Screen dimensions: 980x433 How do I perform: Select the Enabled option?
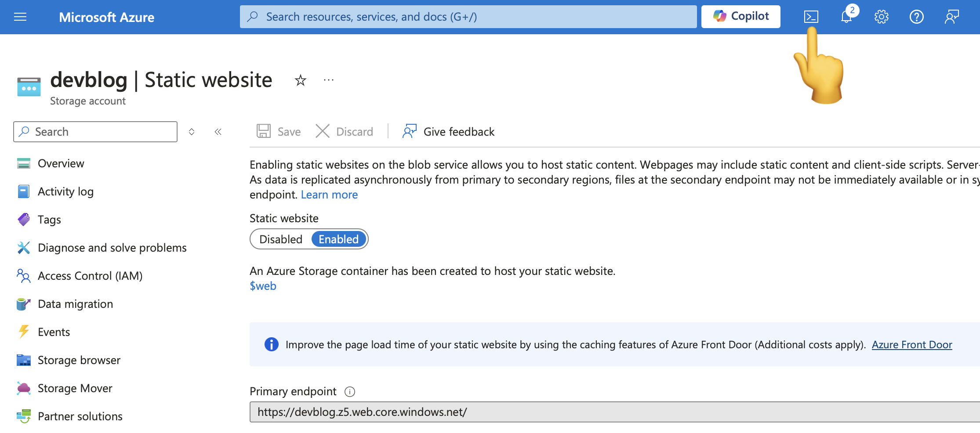tap(338, 239)
